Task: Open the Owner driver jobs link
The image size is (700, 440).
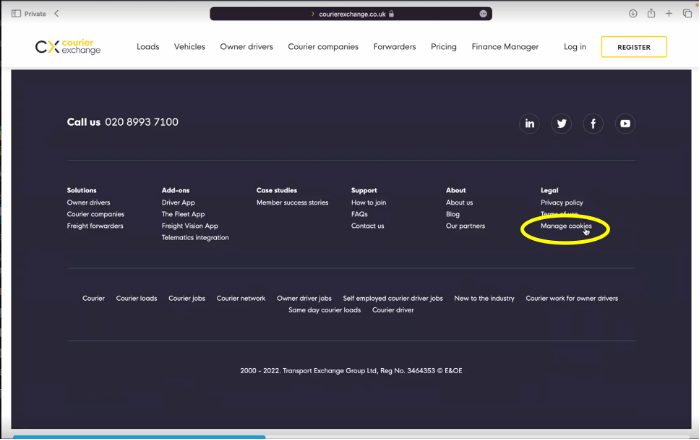Action: [304, 298]
